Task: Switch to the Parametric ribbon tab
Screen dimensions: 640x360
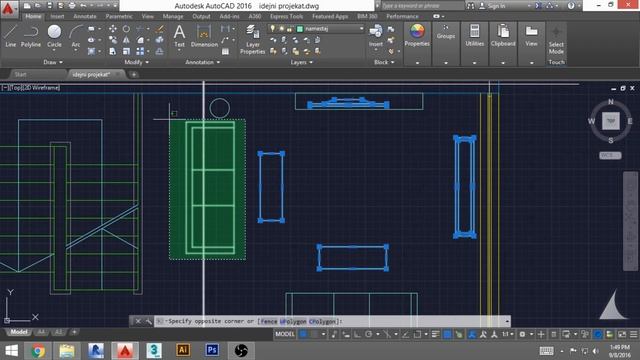Action: coord(119,16)
